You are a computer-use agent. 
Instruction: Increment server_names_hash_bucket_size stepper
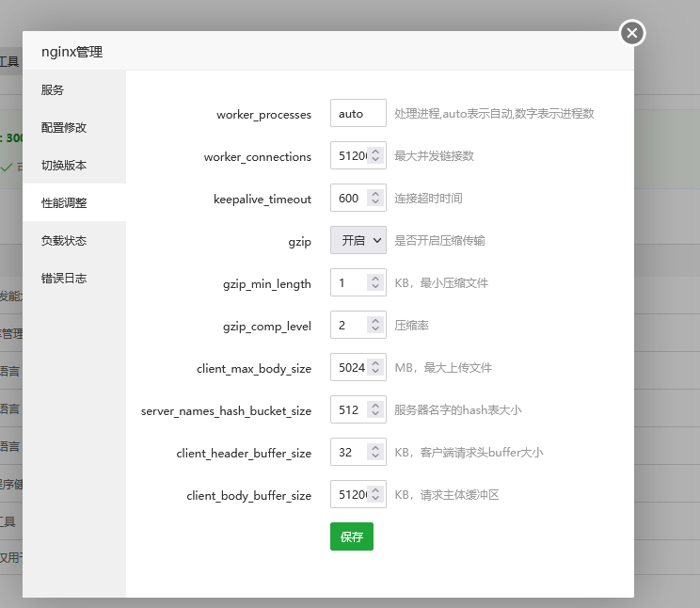375,406
